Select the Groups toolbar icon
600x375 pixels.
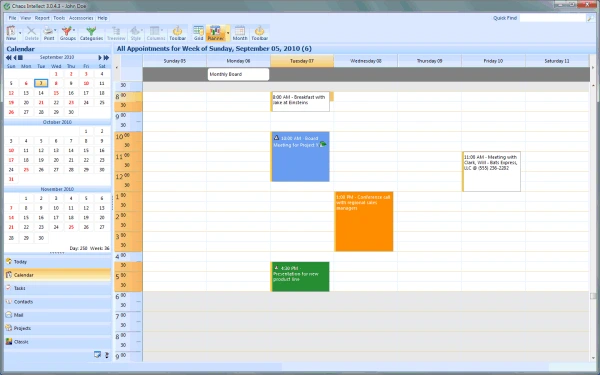67,33
